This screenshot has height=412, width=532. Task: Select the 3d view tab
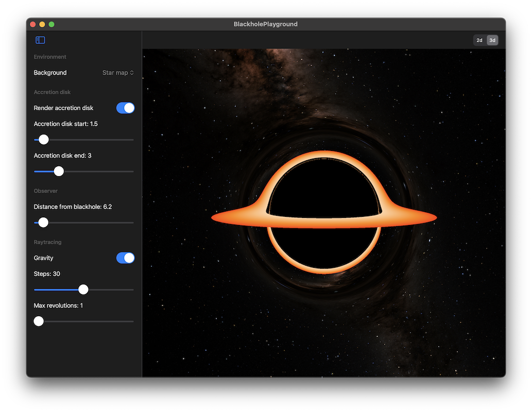click(492, 40)
